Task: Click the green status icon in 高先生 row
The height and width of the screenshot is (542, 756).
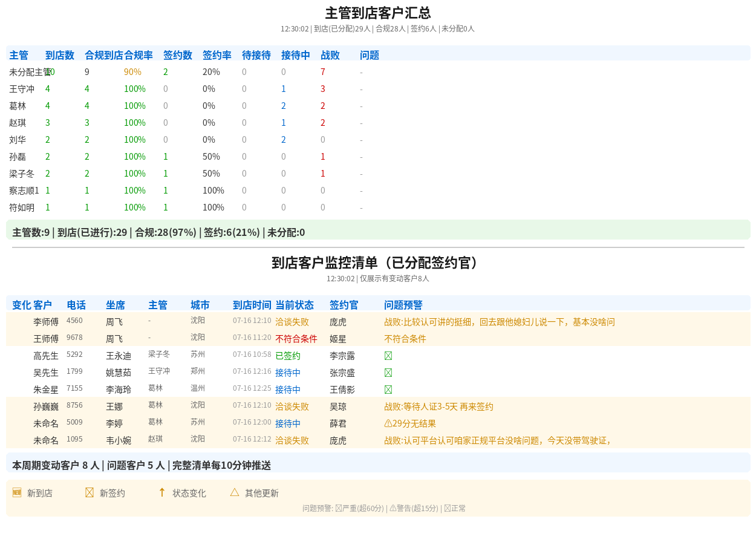Action: click(x=388, y=356)
